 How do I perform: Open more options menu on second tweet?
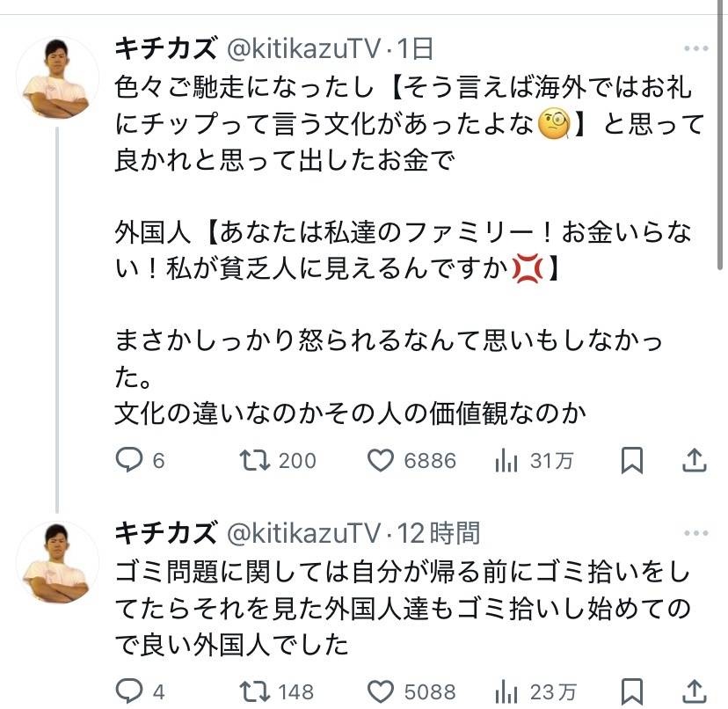(695, 533)
